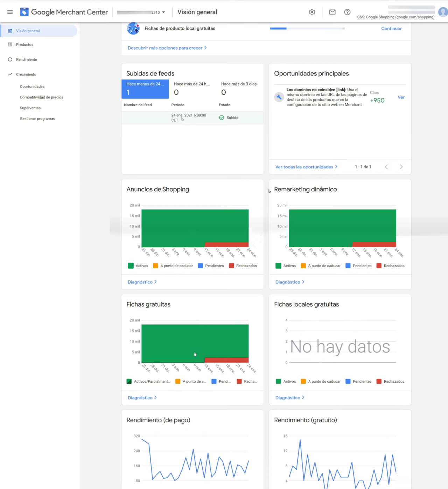
Task: Click the Continuar link
Action: 391,29
